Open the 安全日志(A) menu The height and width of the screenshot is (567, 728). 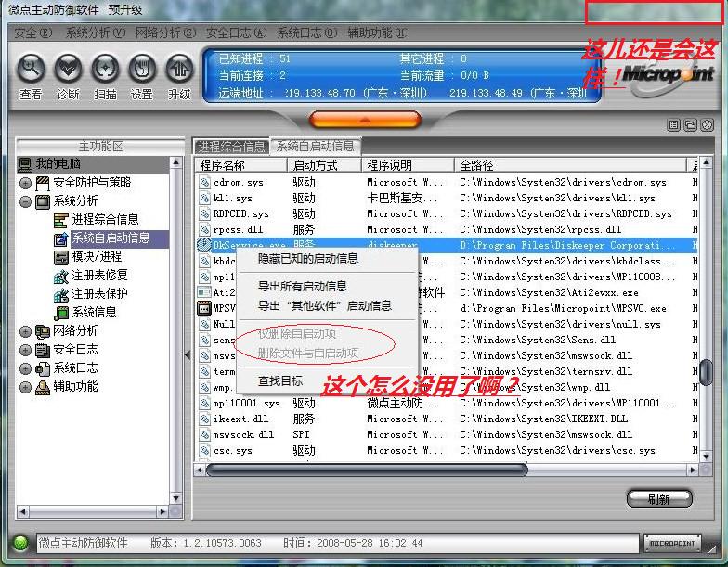click(x=236, y=33)
